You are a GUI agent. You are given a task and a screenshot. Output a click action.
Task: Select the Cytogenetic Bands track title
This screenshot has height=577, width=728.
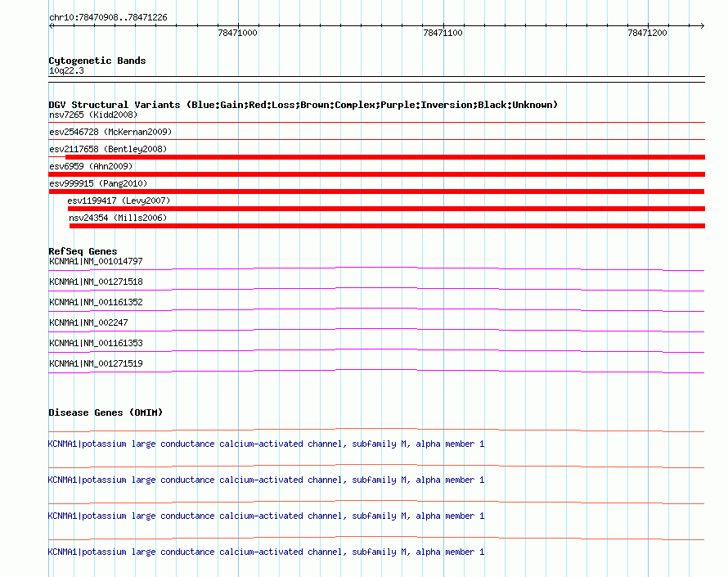point(97,61)
